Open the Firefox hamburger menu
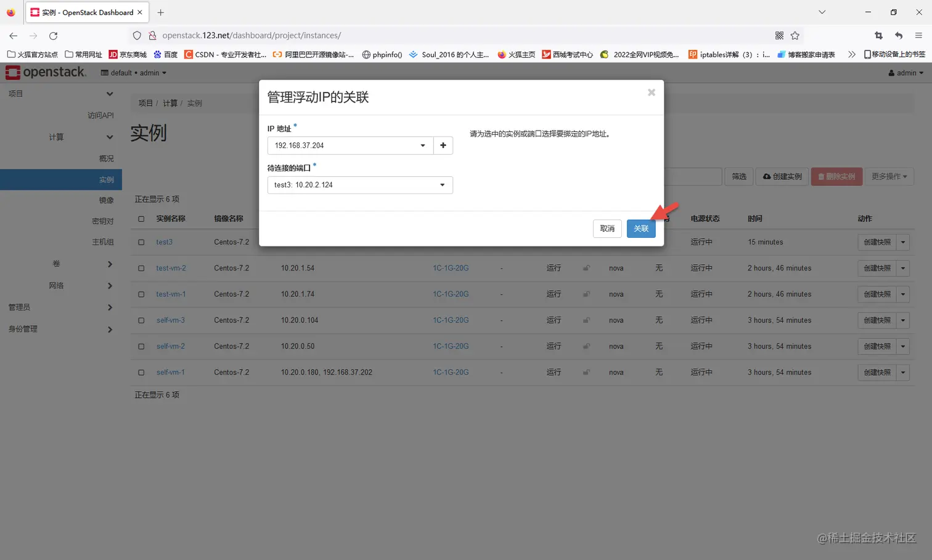Viewport: 932px width, 560px height. pyautogui.click(x=918, y=36)
